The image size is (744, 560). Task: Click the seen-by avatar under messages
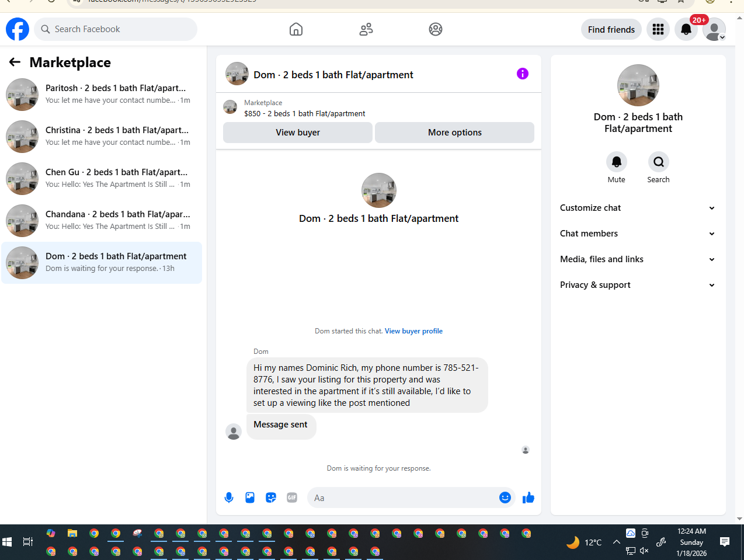[526, 450]
